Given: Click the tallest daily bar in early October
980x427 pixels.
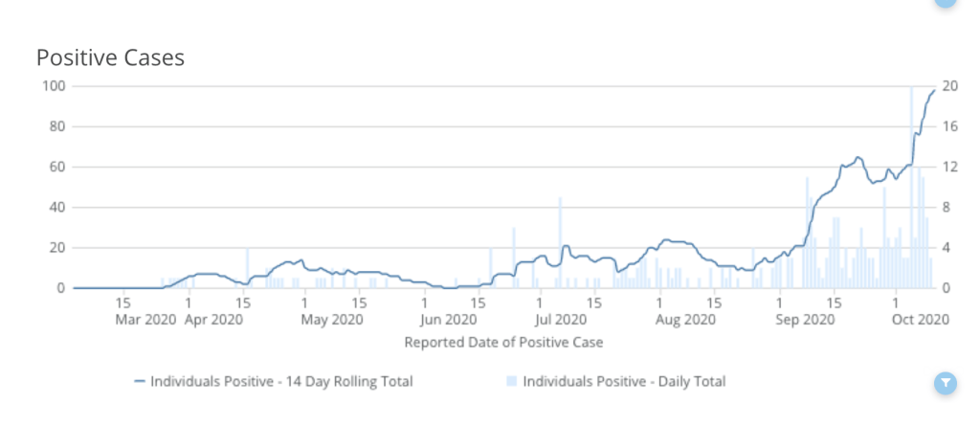Looking at the screenshot, I should 911,191.
